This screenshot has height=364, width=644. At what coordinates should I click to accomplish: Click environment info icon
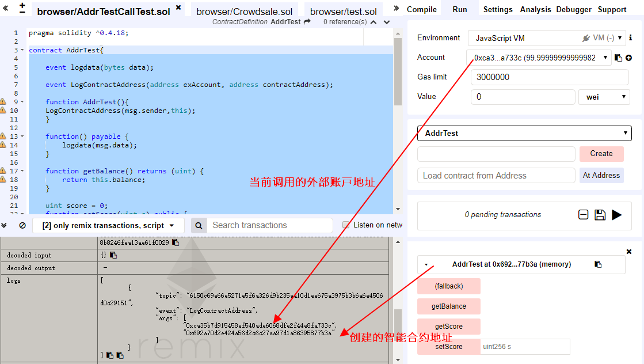(x=630, y=38)
